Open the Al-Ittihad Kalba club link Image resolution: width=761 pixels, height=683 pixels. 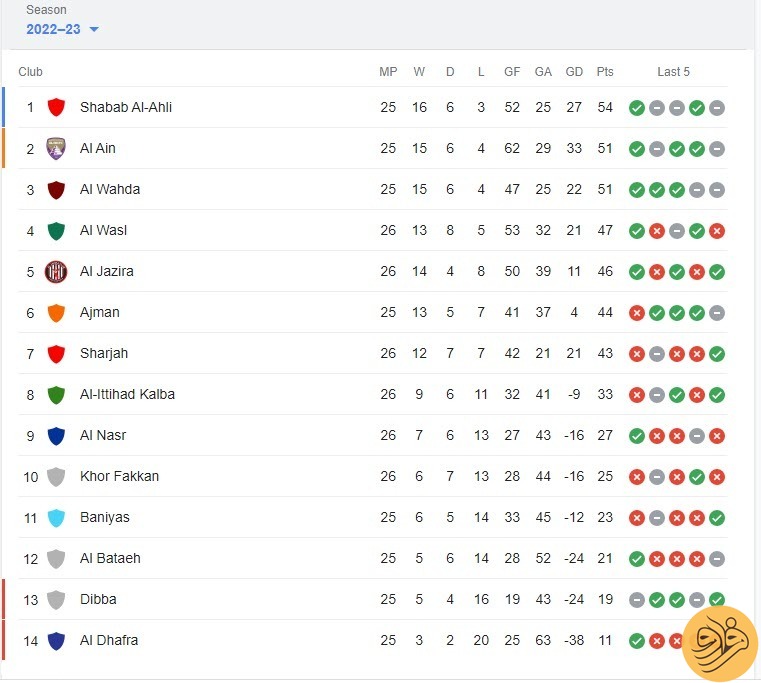[127, 394]
